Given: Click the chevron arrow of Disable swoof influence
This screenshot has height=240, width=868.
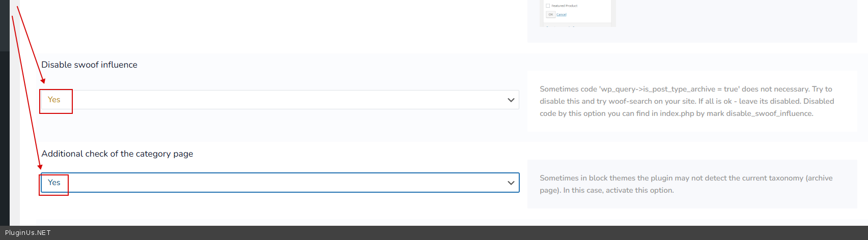Looking at the screenshot, I should click(x=511, y=100).
